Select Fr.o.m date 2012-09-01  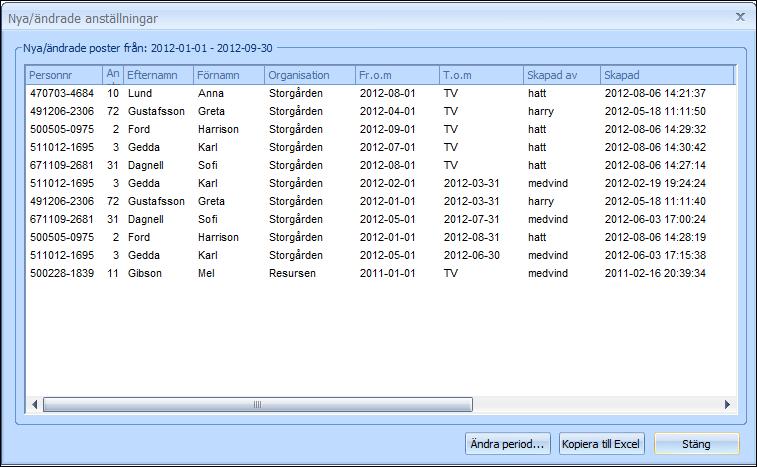387,129
